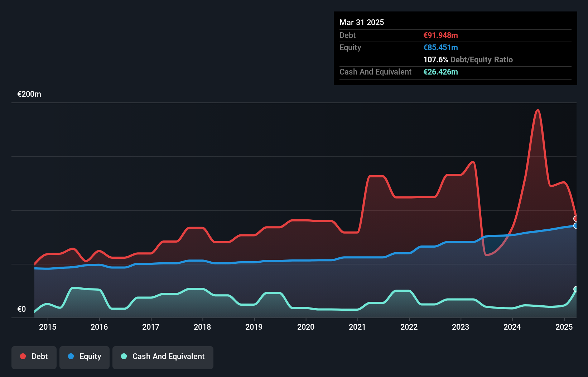Click the 2016 x-axis label
This screenshot has width=588, height=377.
point(99,327)
